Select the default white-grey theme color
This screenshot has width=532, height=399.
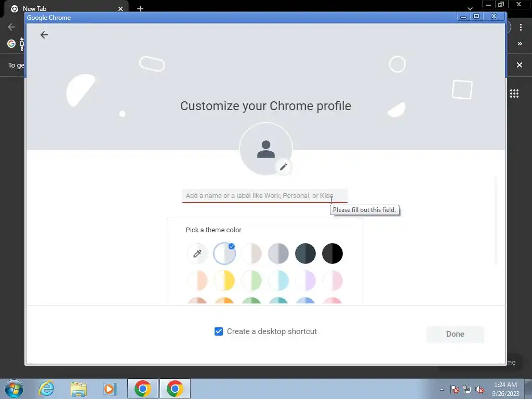point(224,254)
